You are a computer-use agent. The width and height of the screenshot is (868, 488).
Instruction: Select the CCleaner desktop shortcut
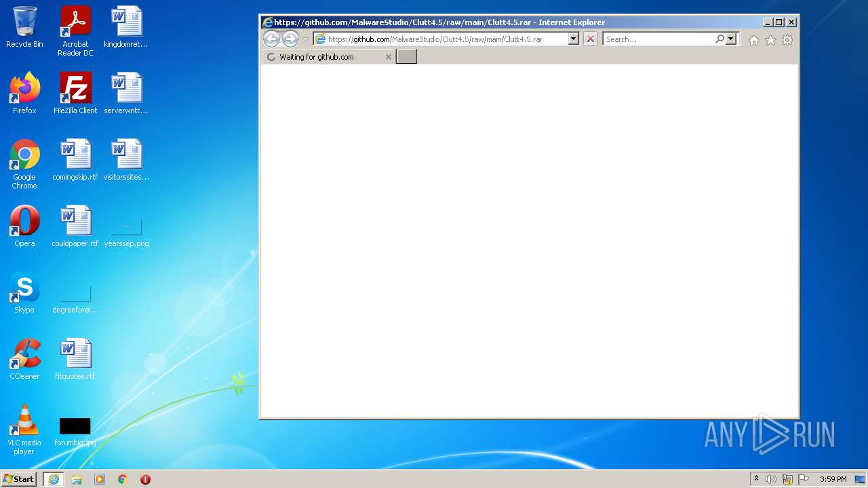[x=24, y=359]
